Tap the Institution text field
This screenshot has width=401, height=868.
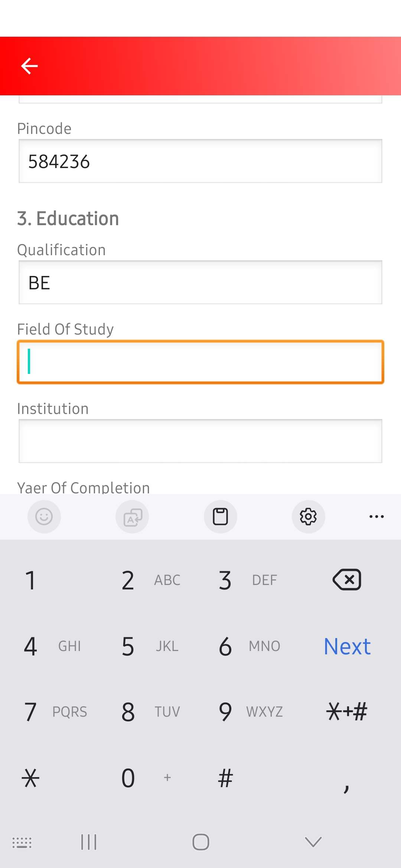[x=200, y=441]
